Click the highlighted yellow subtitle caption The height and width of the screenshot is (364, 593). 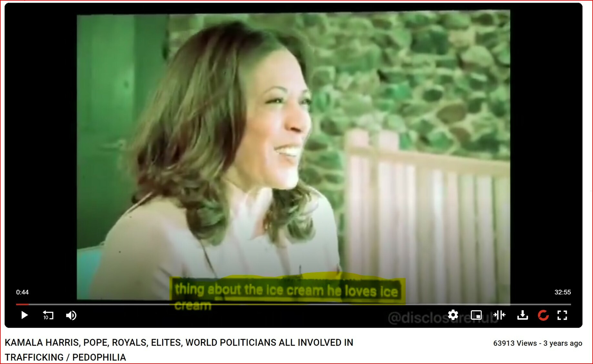point(287,294)
